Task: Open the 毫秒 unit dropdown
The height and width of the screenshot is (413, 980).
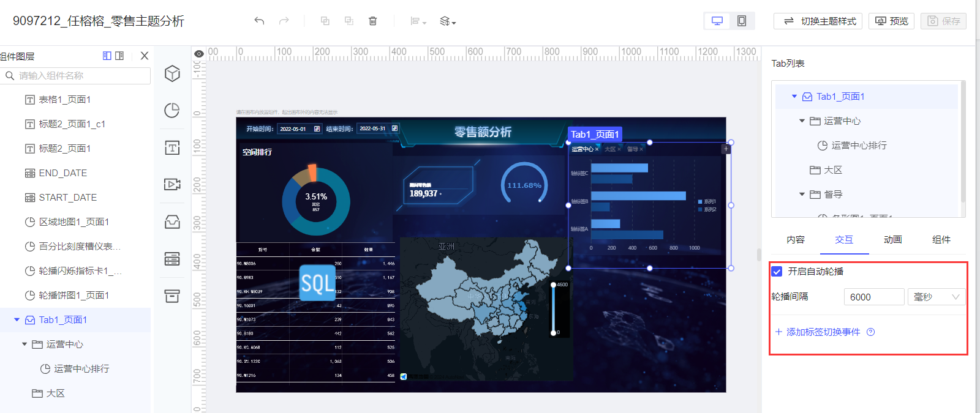Action: [937, 297]
